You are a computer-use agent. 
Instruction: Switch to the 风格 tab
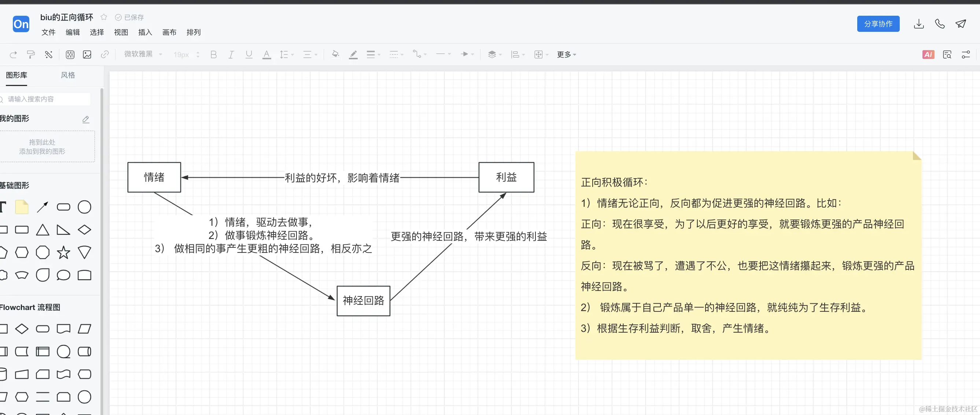pyautogui.click(x=68, y=75)
